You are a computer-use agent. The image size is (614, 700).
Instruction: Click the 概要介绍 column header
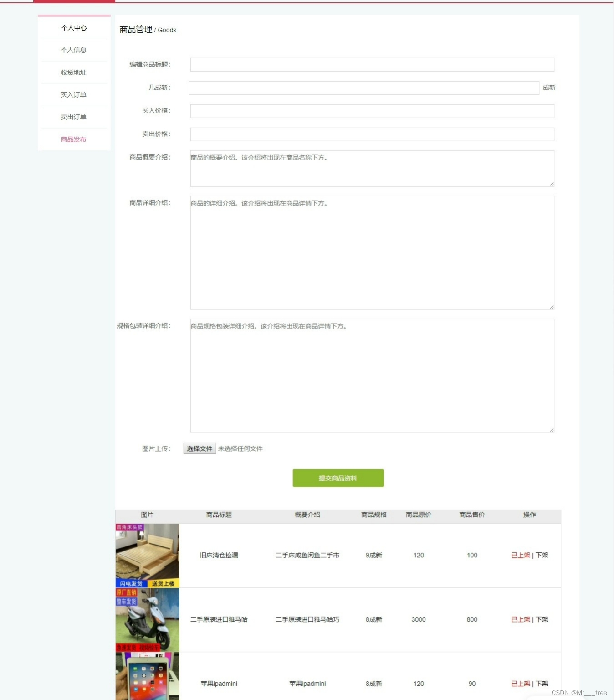[307, 515]
